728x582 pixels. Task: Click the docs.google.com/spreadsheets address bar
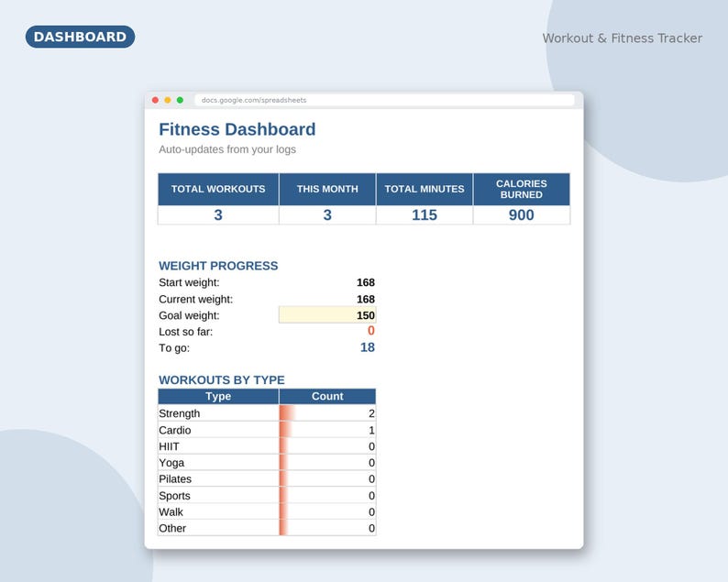point(384,100)
